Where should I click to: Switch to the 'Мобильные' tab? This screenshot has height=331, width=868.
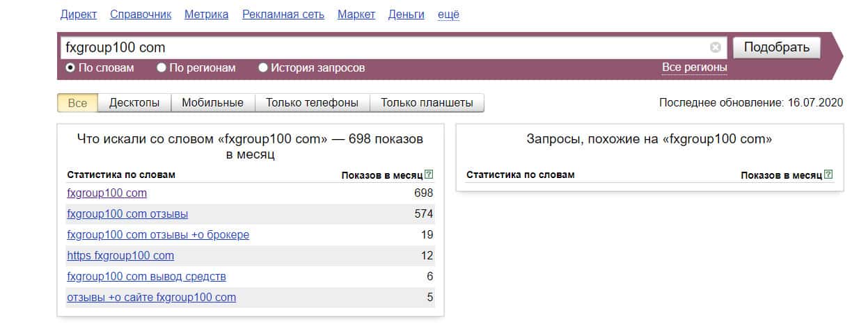(x=212, y=103)
